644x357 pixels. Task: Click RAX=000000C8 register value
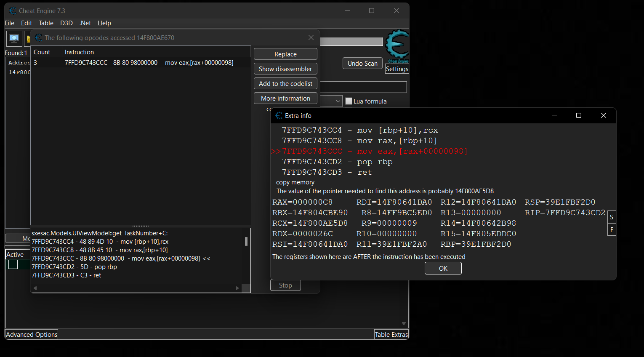[x=302, y=202]
